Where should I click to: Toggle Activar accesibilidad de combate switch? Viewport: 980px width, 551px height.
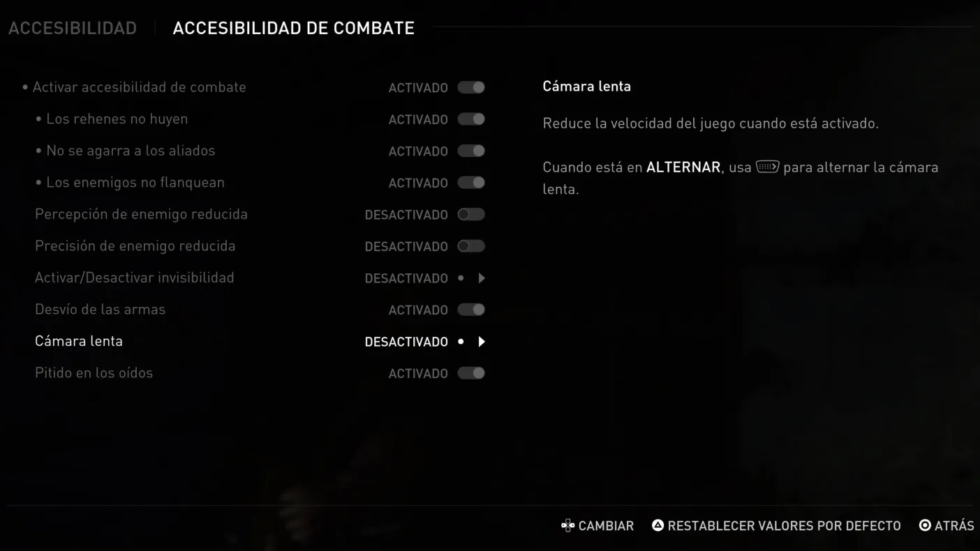click(471, 87)
